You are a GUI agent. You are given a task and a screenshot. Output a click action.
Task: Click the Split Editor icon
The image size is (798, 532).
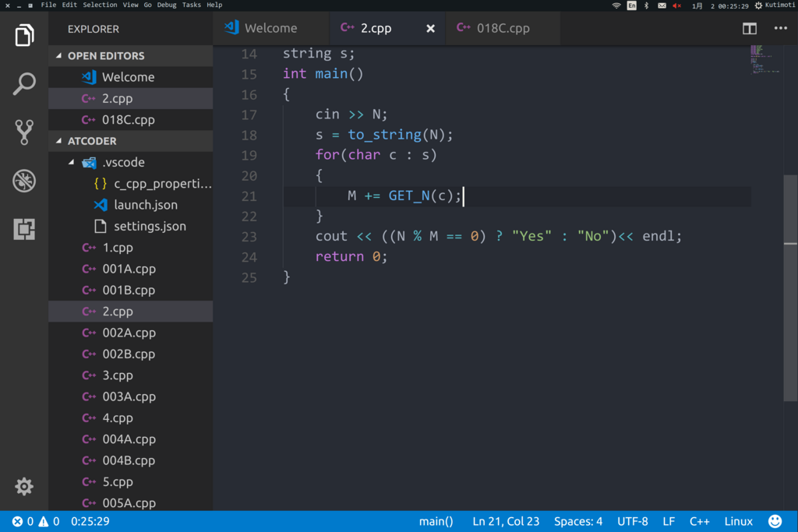tap(749, 29)
